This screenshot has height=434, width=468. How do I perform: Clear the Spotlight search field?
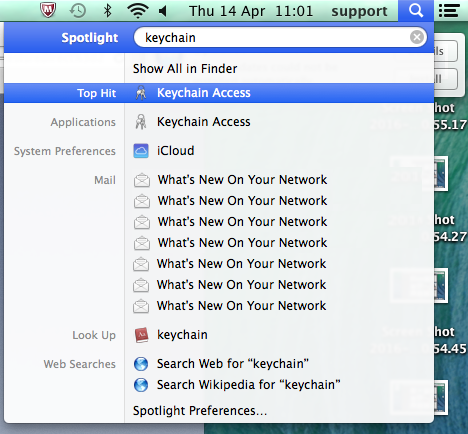click(x=417, y=37)
